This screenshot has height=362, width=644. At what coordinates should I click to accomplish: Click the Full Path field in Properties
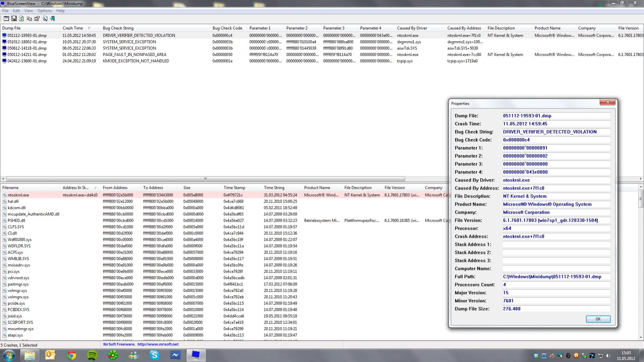pos(556,277)
